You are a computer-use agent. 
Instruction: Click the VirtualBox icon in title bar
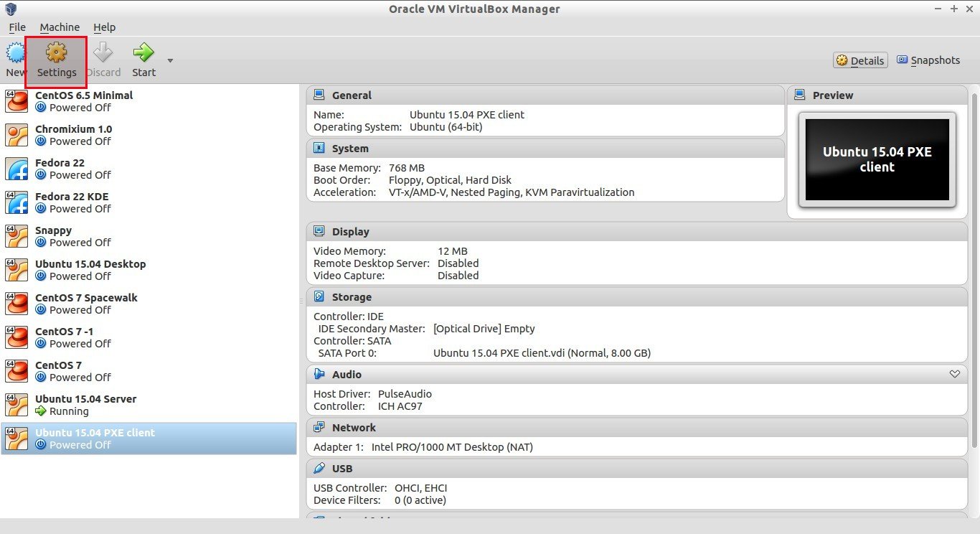coord(10,9)
